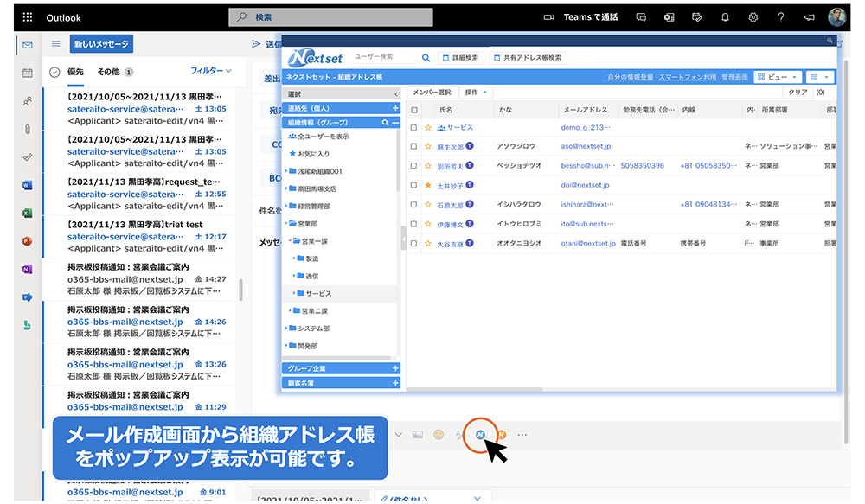Viewport: 865px width, 504px height.
Task: Click the magnifier icon next to ユーザー検索
Action: coord(426,57)
